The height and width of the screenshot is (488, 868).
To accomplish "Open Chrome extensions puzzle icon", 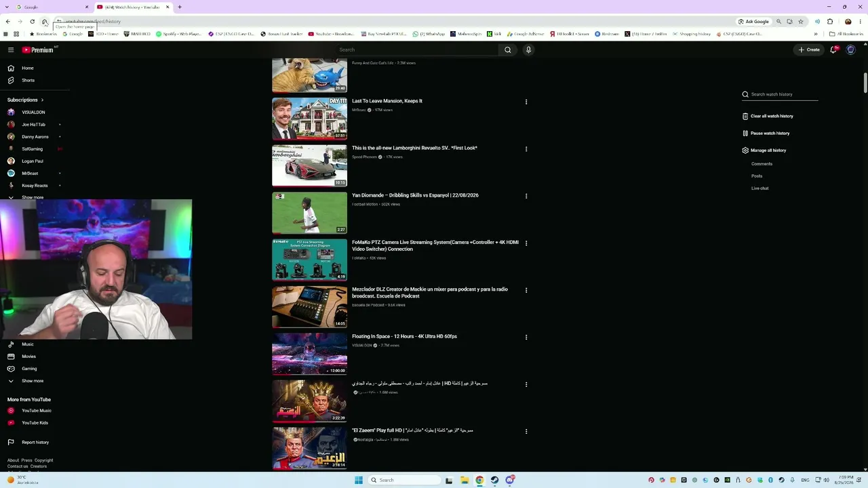I will coord(830,22).
